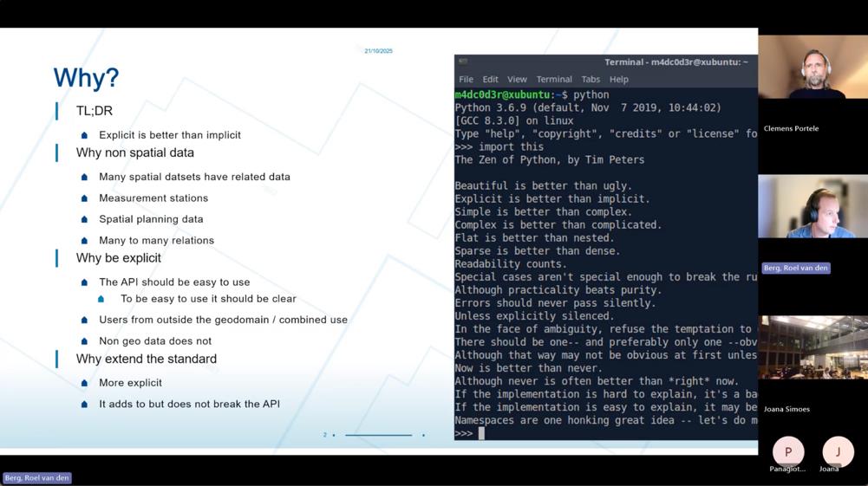Click the highlighted name tag under Roel's video
The image size is (868, 486).
pos(795,268)
